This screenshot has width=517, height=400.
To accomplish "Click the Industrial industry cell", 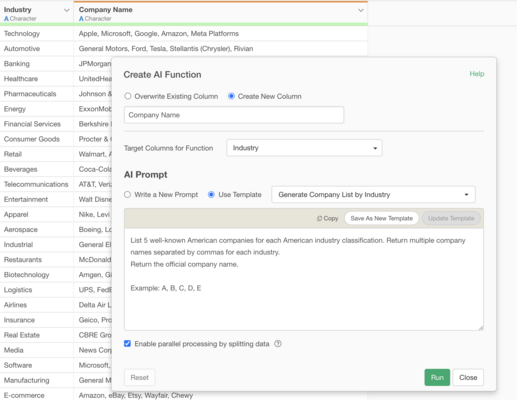I will coord(37,245).
